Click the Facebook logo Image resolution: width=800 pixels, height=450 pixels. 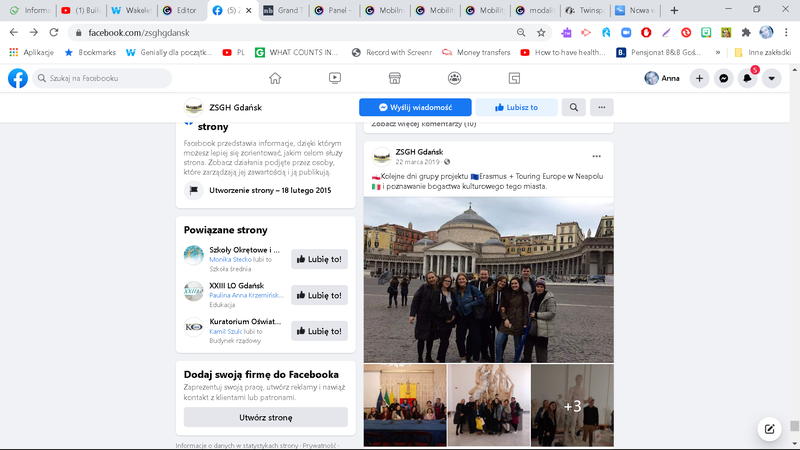click(18, 78)
